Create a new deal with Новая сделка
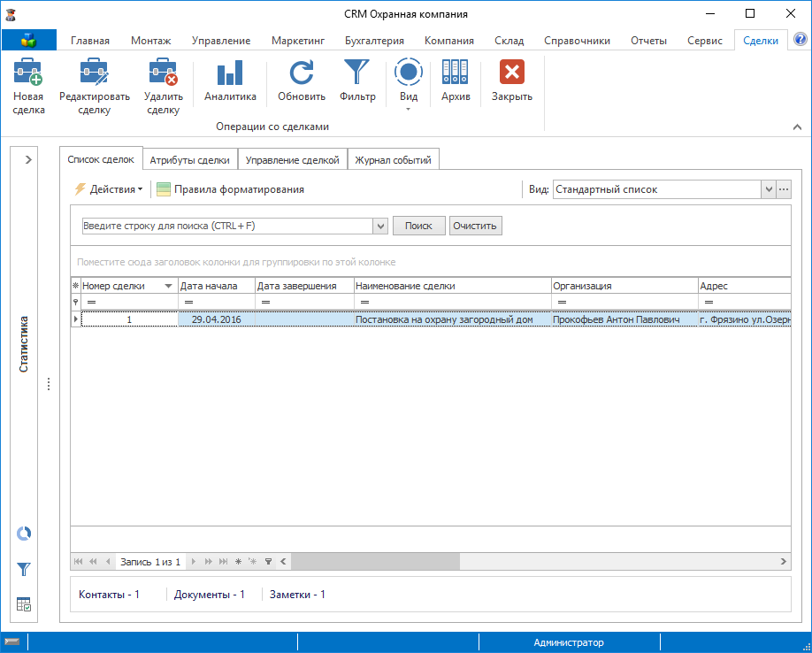The image size is (812, 653). (x=28, y=87)
